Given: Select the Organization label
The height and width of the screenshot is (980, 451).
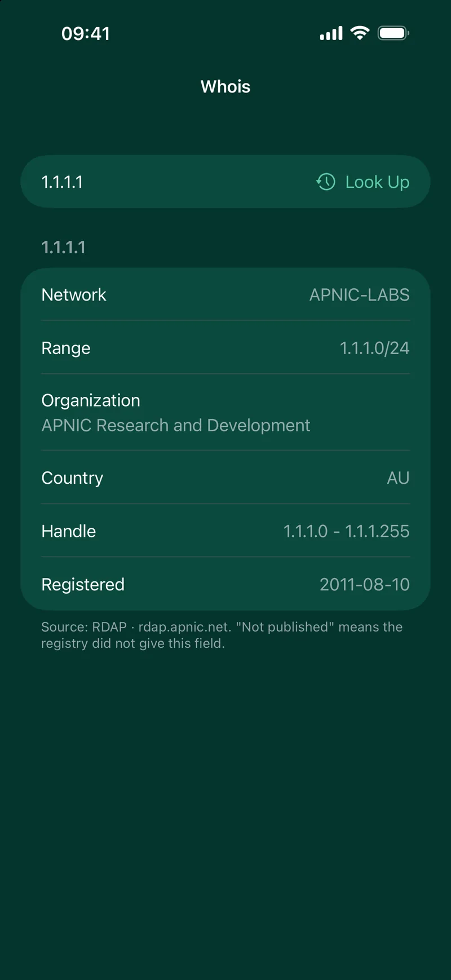Looking at the screenshot, I should [91, 400].
